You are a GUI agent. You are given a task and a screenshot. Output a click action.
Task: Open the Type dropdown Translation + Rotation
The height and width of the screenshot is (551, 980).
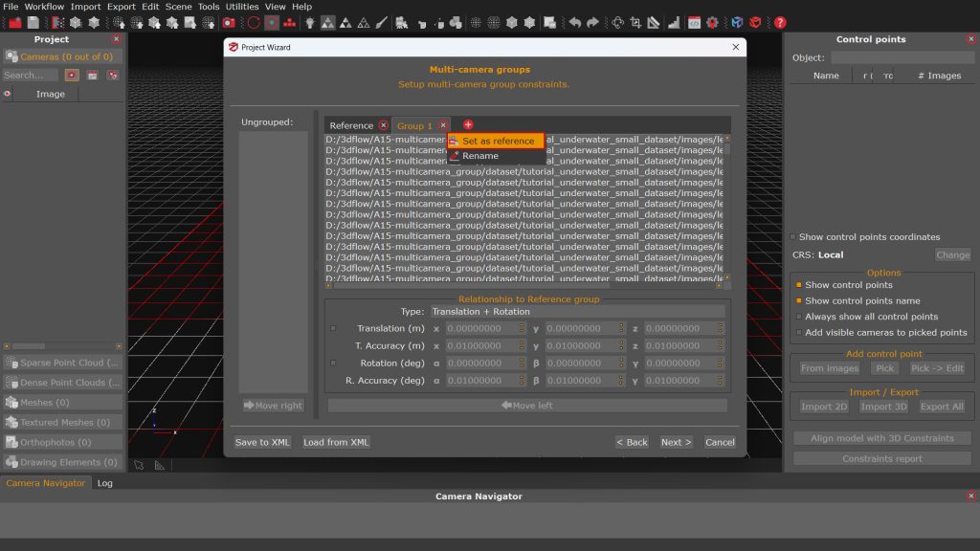[576, 312]
